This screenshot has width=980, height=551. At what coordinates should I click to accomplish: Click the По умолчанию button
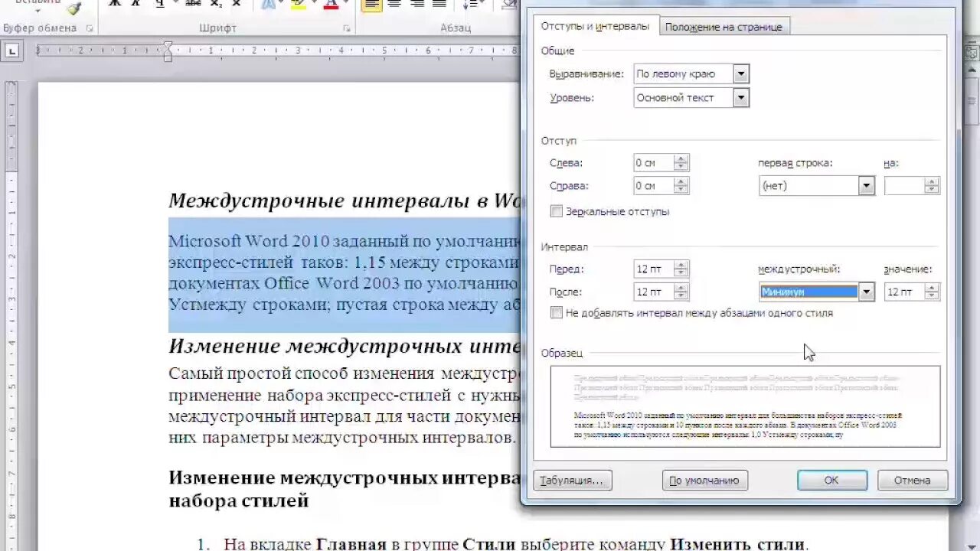(705, 481)
